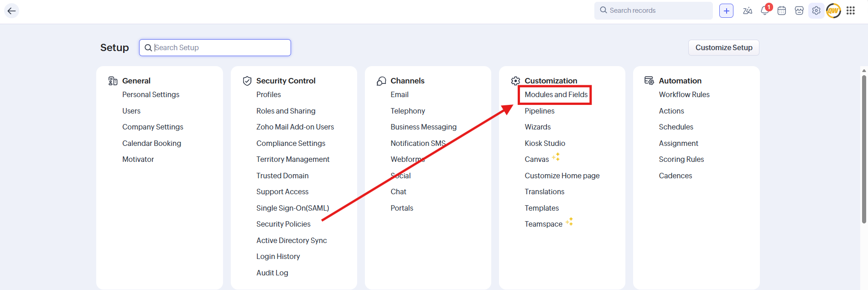Open Company Settings
The image size is (868, 290).
153,127
